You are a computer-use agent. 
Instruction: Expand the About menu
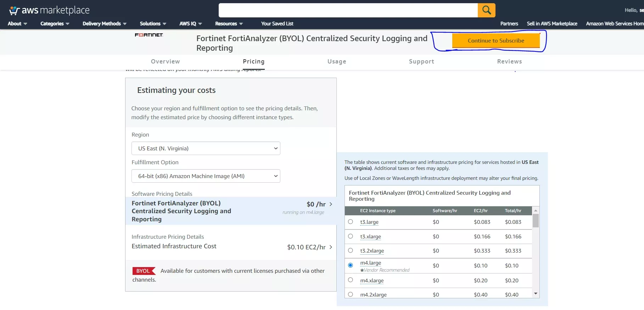click(x=17, y=24)
